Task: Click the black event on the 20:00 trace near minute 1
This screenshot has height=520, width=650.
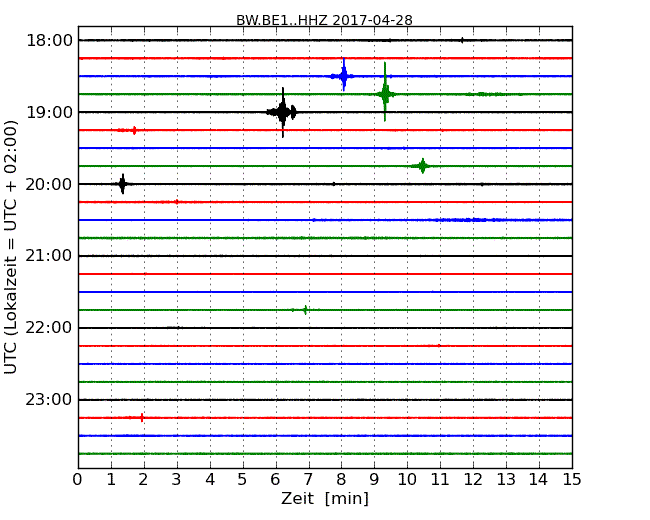Action: point(122,184)
